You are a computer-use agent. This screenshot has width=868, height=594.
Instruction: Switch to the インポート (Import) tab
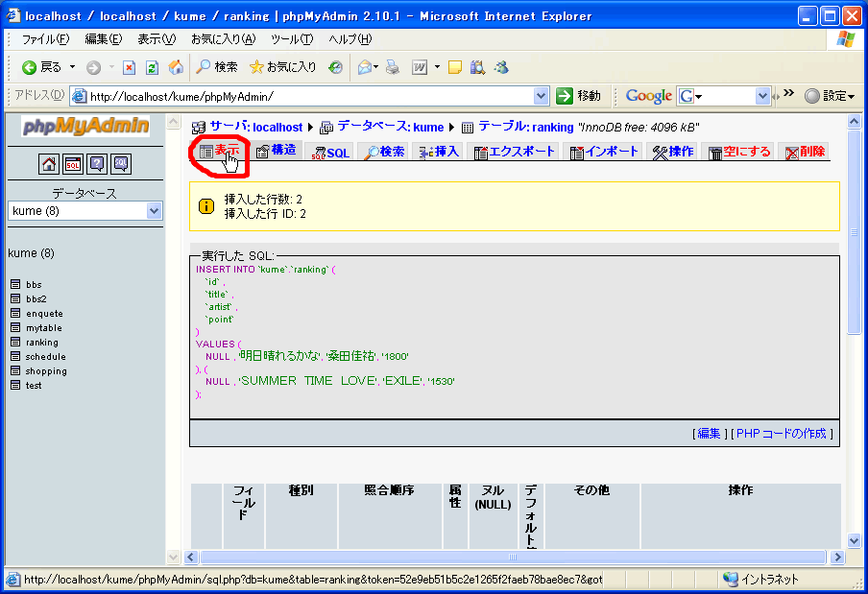pos(604,152)
